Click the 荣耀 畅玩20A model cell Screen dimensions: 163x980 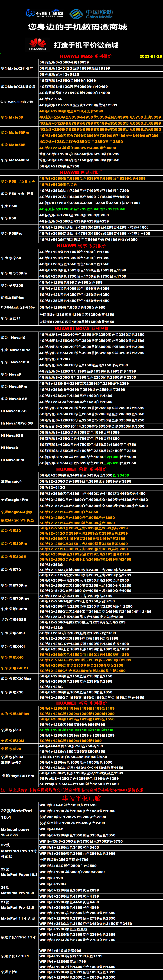tap(19, 757)
